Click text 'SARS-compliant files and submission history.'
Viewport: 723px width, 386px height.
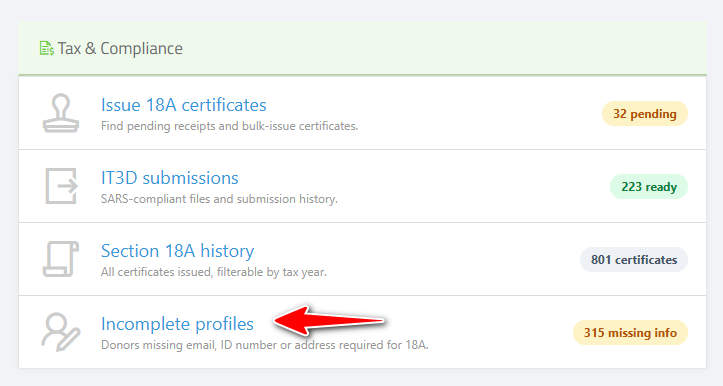click(x=219, y=199)
